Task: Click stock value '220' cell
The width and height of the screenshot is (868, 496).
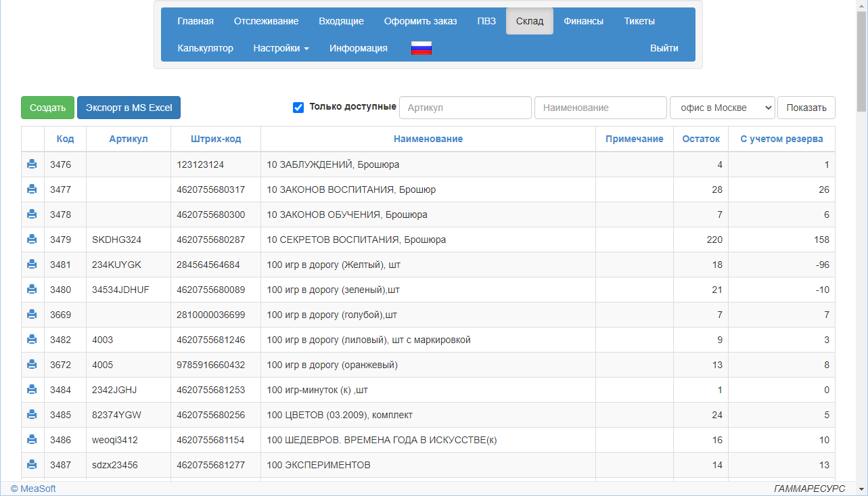Action: click(x=701, y=240)
